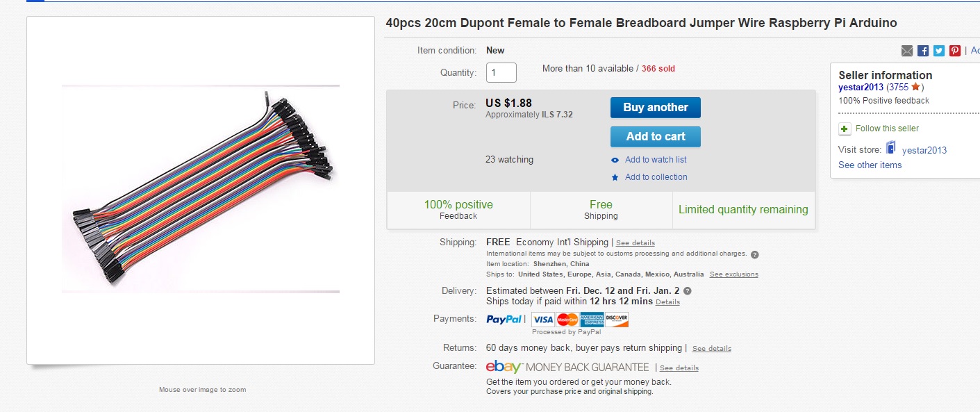Click the star icon for Add to collection

[x=615, y=177]
